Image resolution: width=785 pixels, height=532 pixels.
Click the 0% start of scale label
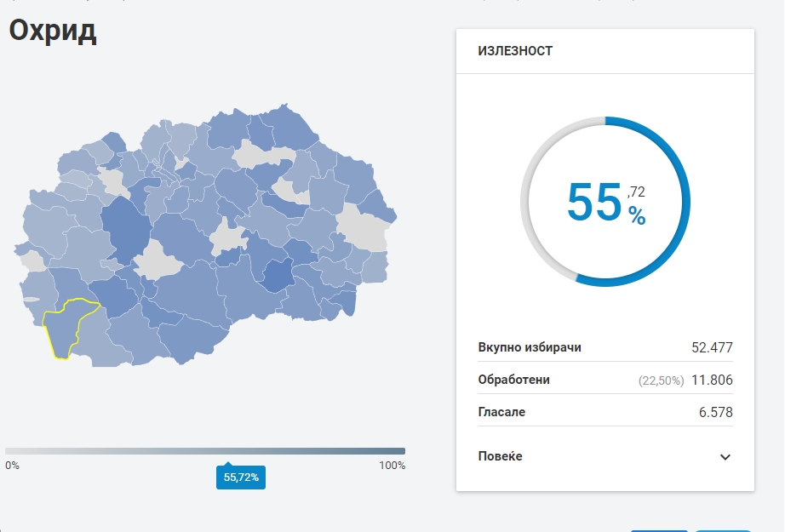point(12,466)
